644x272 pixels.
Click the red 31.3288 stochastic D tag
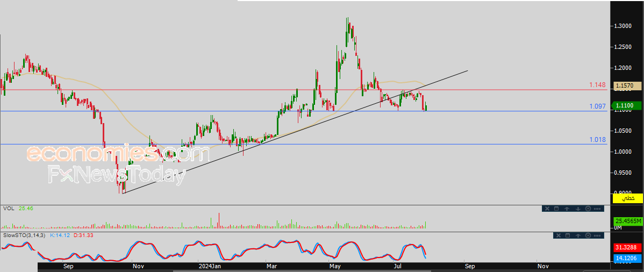pyautogui.click(x=627, y=248)
